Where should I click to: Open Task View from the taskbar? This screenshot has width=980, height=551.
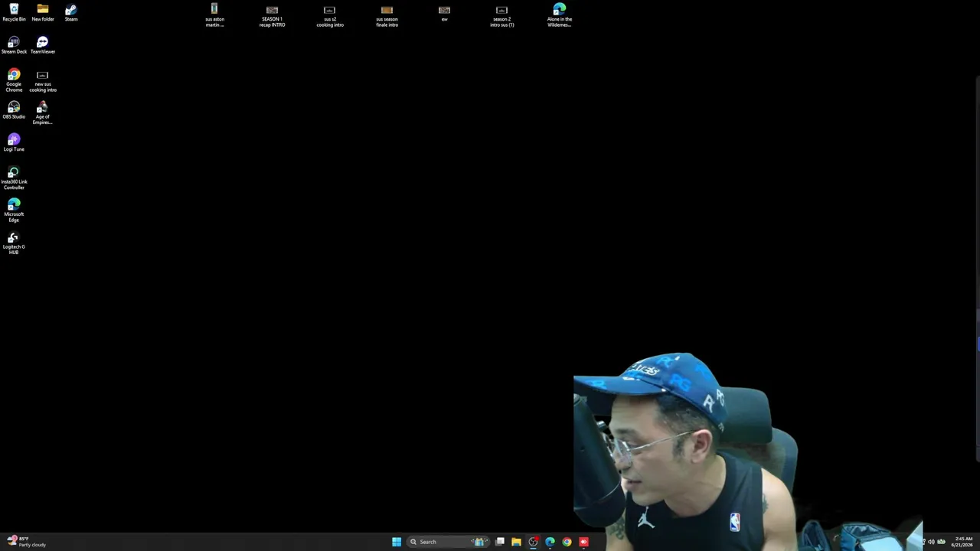[500, 542]
